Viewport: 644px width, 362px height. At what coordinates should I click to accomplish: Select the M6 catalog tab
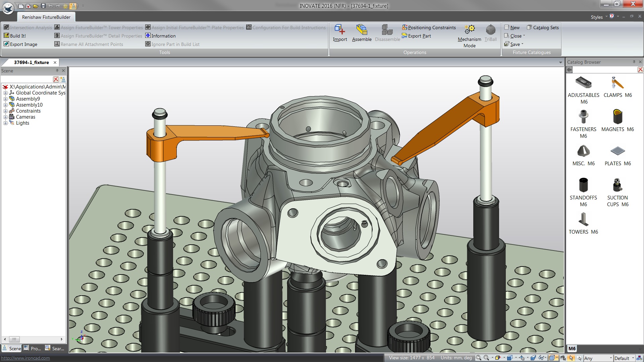[572, 349]
